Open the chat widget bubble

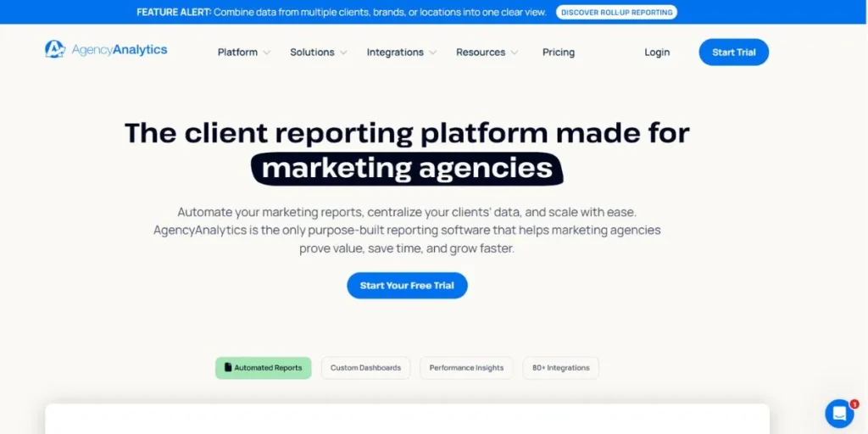click(839, 413)
